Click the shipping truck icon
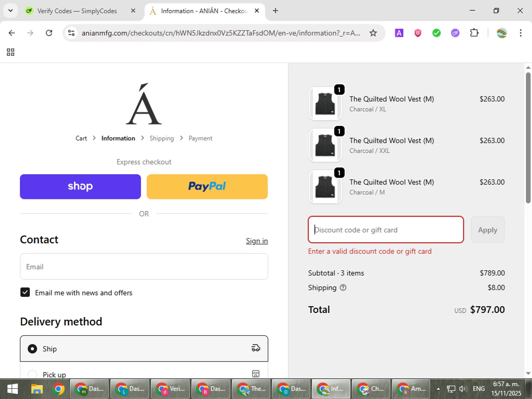The height and width of the screenshot is (399, 532). 256,348
